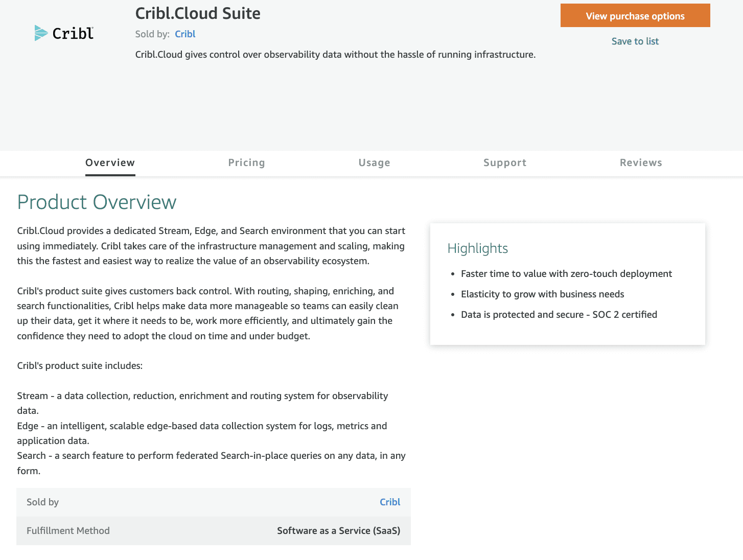743x560 pixels.
Task: Click the Stream description line in the overview
Action: [202, 396]
